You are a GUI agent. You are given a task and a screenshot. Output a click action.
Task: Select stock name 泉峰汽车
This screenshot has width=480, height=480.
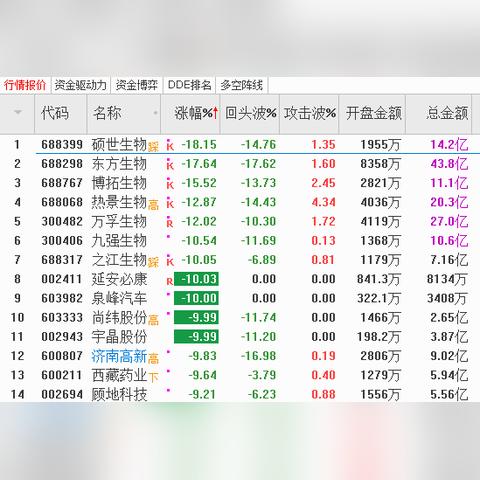point(119,298)
